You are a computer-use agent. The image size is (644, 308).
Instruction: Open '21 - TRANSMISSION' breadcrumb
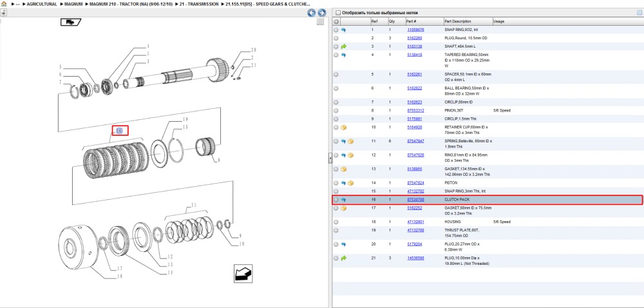coord(199,4)
